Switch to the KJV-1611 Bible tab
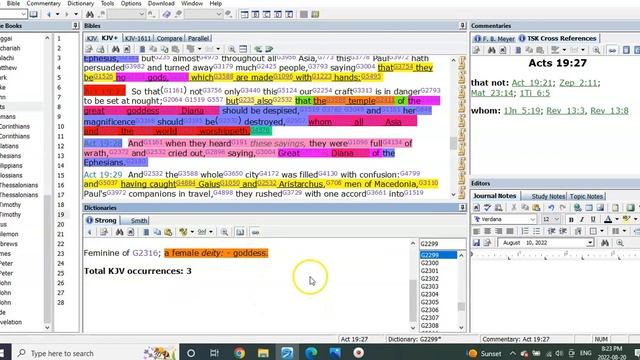The image size is (640, 360). coord(138,38)
